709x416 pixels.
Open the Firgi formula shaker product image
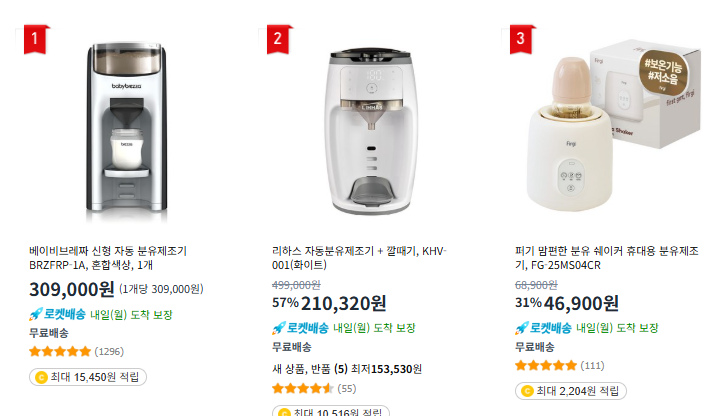coord(610,127)
